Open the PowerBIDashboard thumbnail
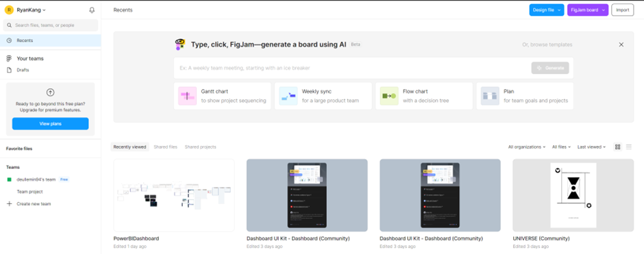This screenshot has height=254, width=644. tap(174, 195)
